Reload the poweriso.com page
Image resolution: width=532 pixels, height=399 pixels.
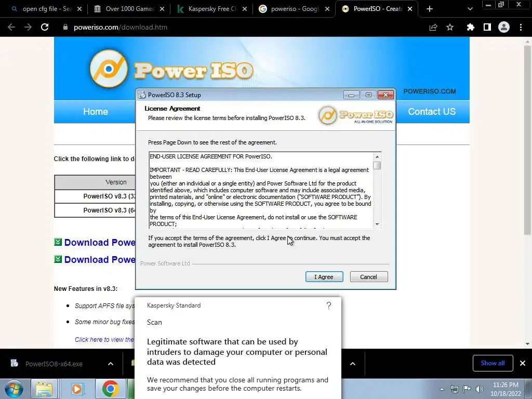coord(45,27)
